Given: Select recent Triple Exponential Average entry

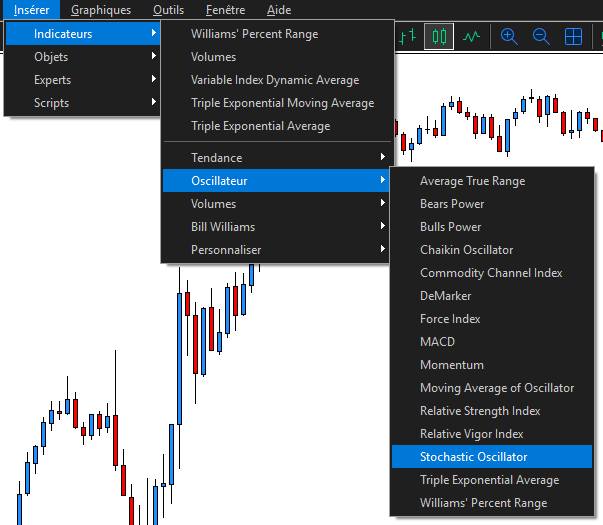Looking at the screenshot, I should pyautogui.click(x=276, y=126).
